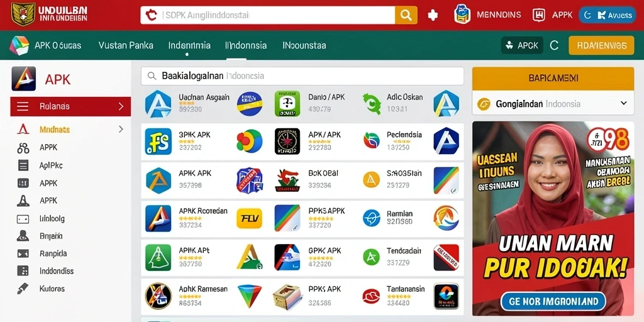Screen dimensions: 644x322
Task: Click the blue Avuets button
Action: [x=608, y=15]
